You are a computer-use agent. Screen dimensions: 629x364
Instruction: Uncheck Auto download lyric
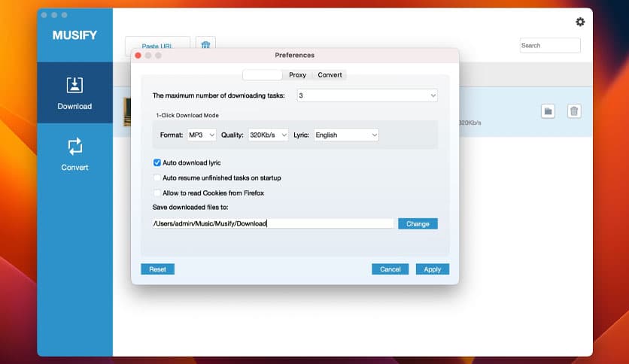(x=157, y=162)
